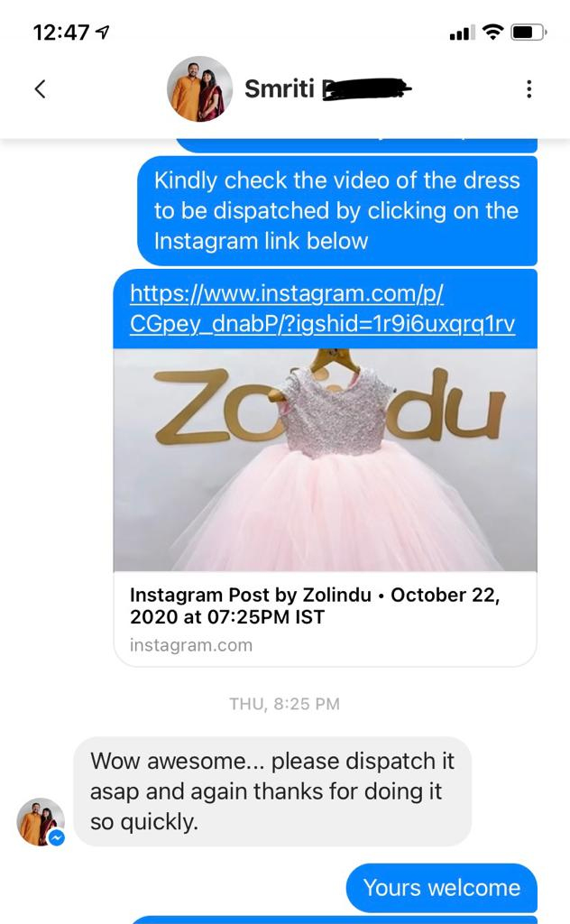Open the instagram.com/p/CGpey_dnabP link
This screenshot has height=924, width=570.
pos(322,309)
